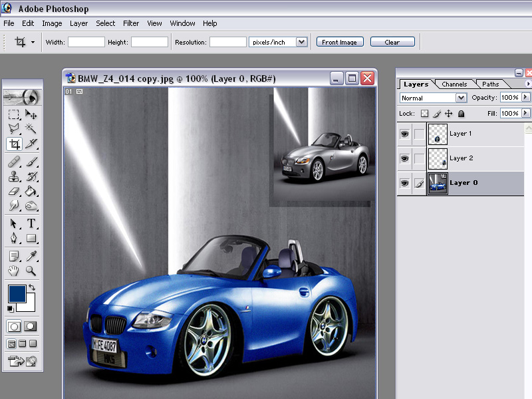
Task: Click the blue foreground color swatch
Action: tap(17, 293)
